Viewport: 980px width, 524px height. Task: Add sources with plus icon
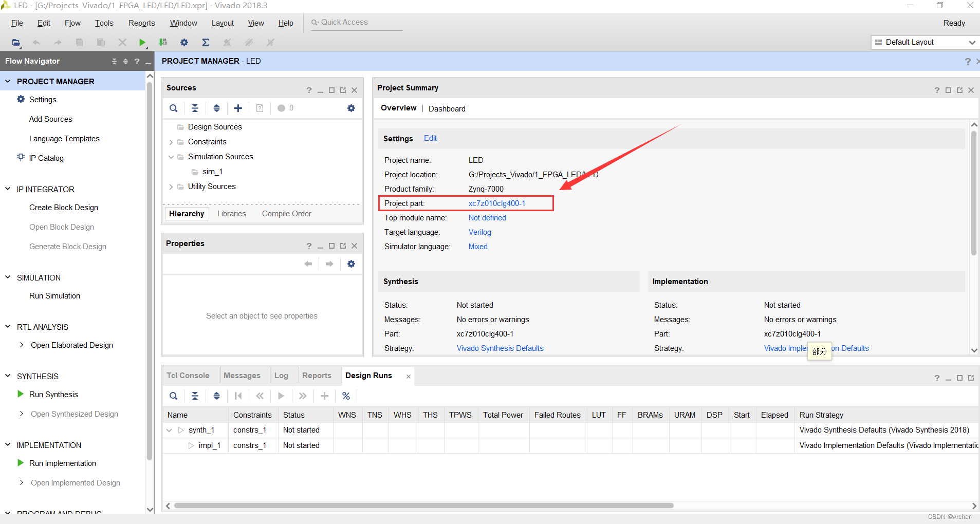coord(238,108)
